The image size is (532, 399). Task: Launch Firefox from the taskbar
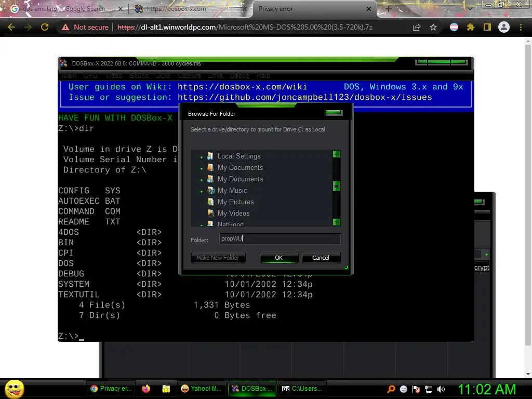coord(146,389)
